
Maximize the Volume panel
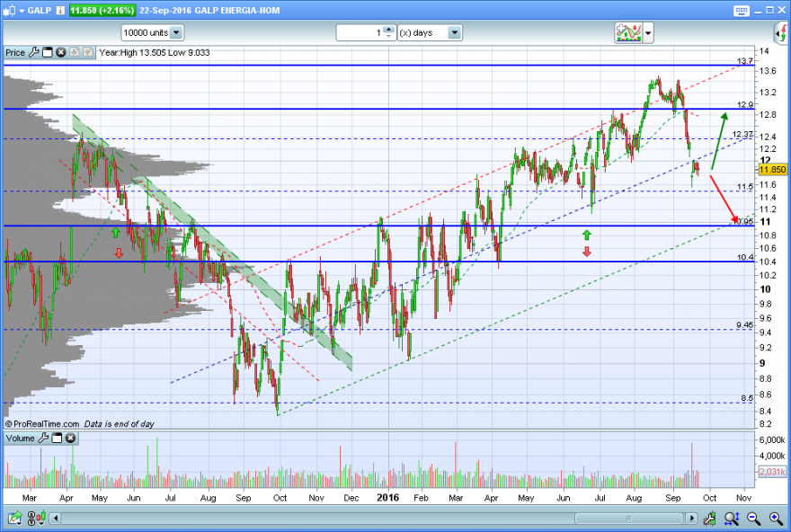57,438
